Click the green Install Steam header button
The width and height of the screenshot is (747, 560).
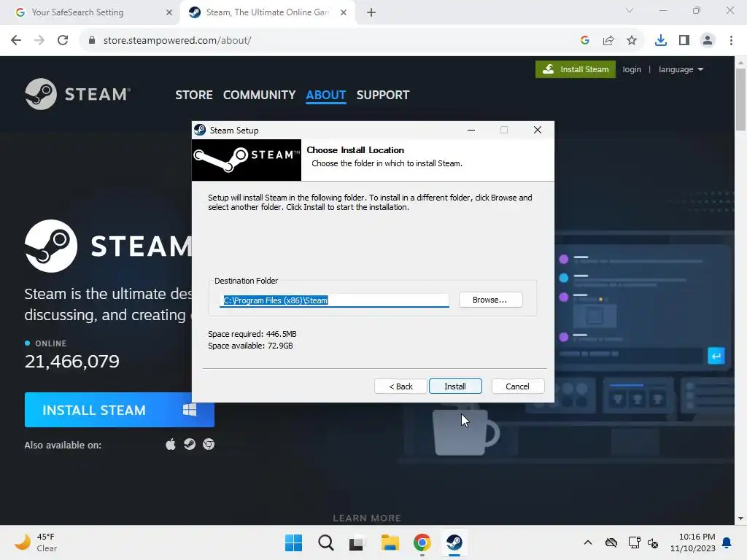click(576, 69)
